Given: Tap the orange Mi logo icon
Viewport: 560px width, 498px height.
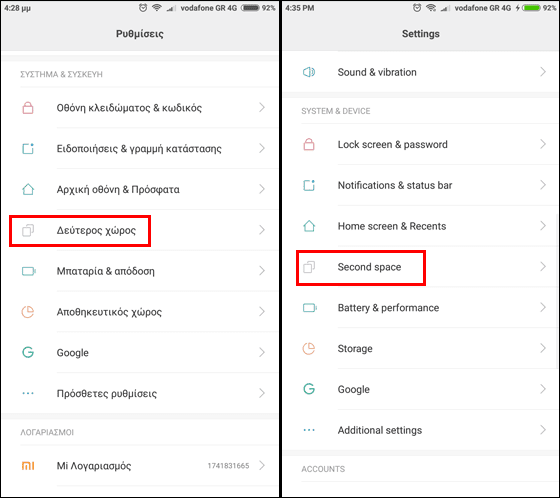Looking at the screenshot, I should [28, 465].
